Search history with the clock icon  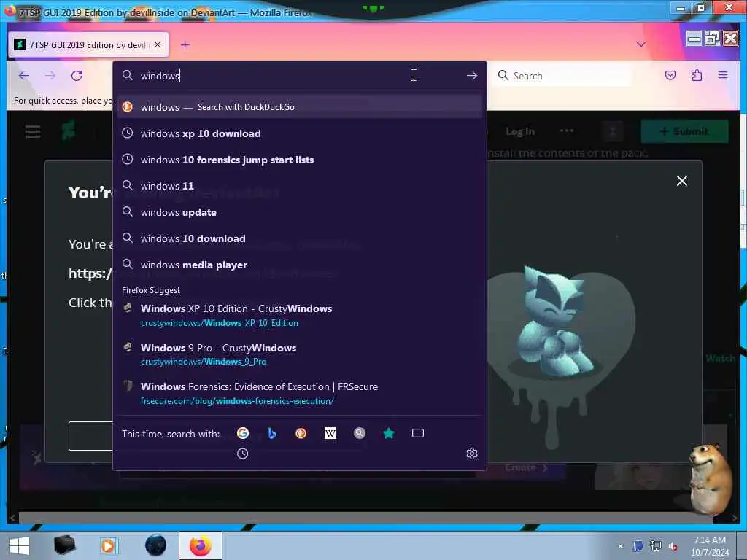pos(242,454)
